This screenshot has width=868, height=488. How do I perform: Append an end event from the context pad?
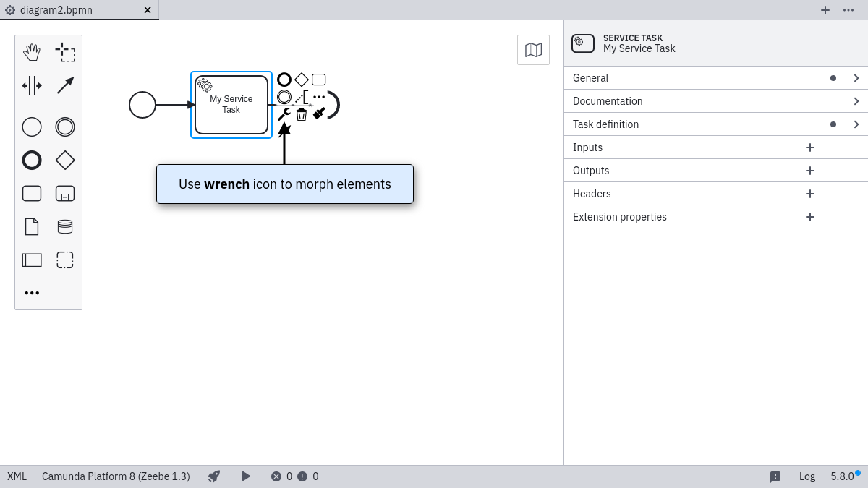284,80
